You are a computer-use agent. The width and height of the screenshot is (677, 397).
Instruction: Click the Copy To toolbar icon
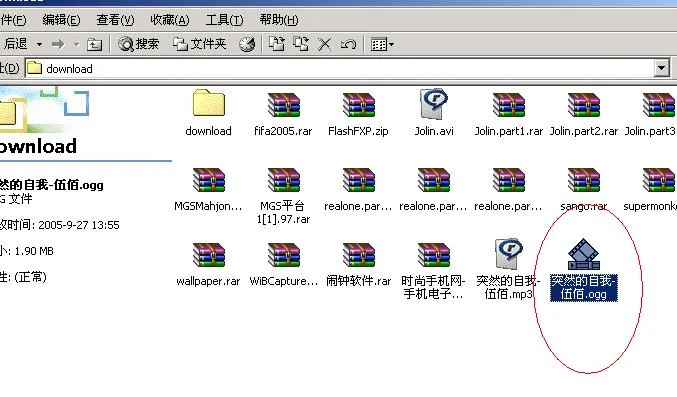301,44
